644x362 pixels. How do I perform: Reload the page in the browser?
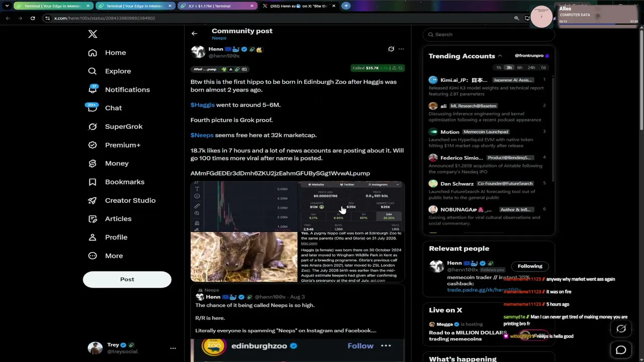pyautogui.click(x=33, y=18)
